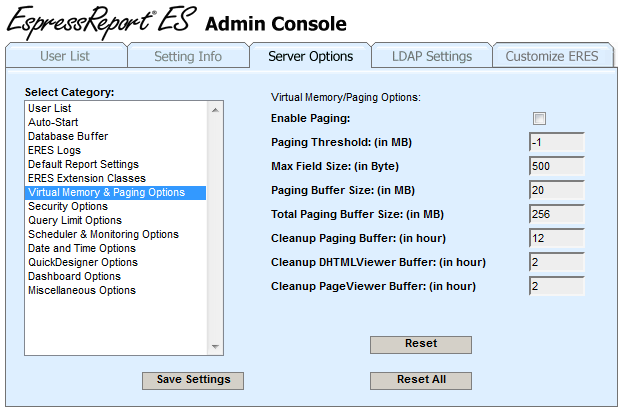Screen dimensions: 623x412
Task: Click the Paging Threshold input field
Action: 557,142
